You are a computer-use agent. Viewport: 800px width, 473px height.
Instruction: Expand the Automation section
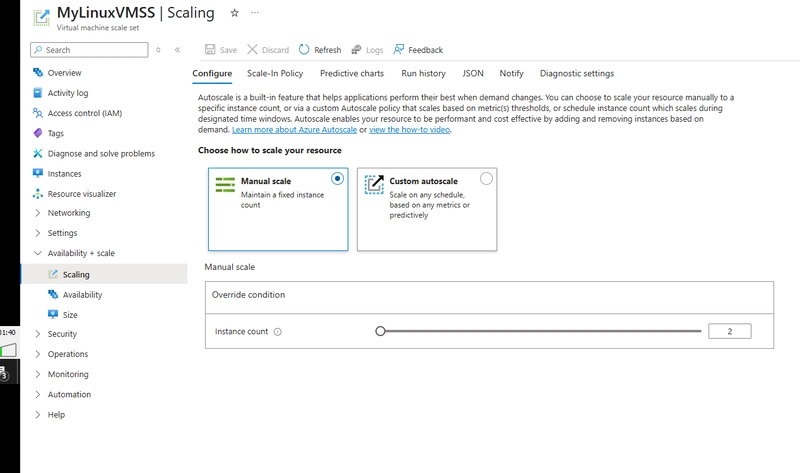pos(38,394)
